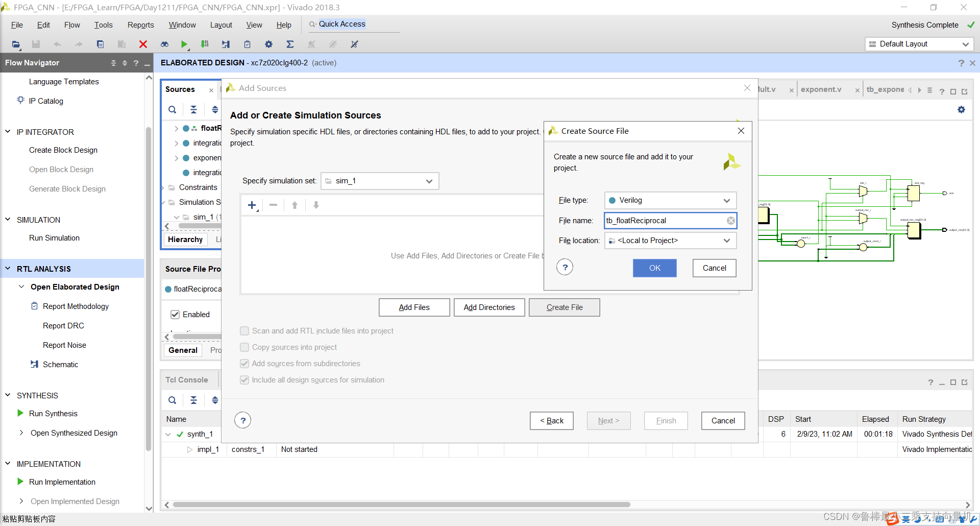Toggle the Enabled checkbox
Screen dimensions: 980x526
tap(175, 315)
